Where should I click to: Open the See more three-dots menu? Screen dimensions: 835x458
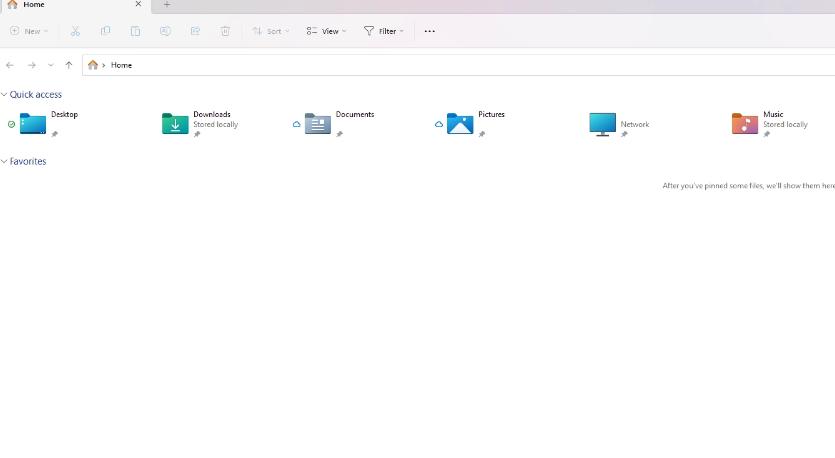[429, 31]
